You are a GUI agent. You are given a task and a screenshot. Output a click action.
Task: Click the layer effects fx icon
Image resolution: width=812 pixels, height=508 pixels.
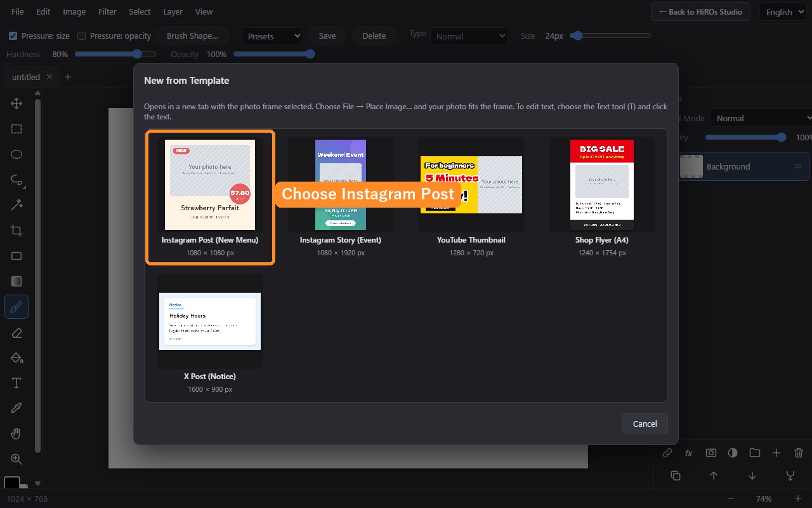point(689,453)
